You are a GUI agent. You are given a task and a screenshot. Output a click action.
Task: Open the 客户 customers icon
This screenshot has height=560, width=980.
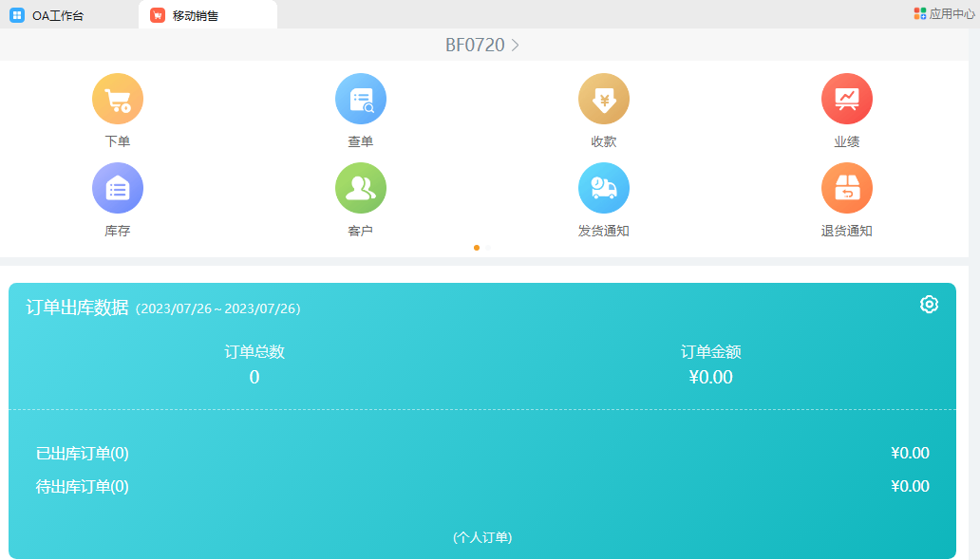361,188
